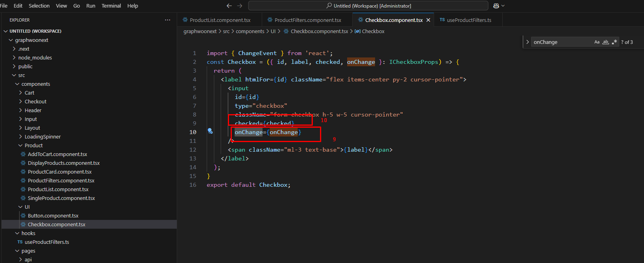Toggle Use Regular Expression in find
644x263 pixels.
pyautogui.click(x=614, y=42)
